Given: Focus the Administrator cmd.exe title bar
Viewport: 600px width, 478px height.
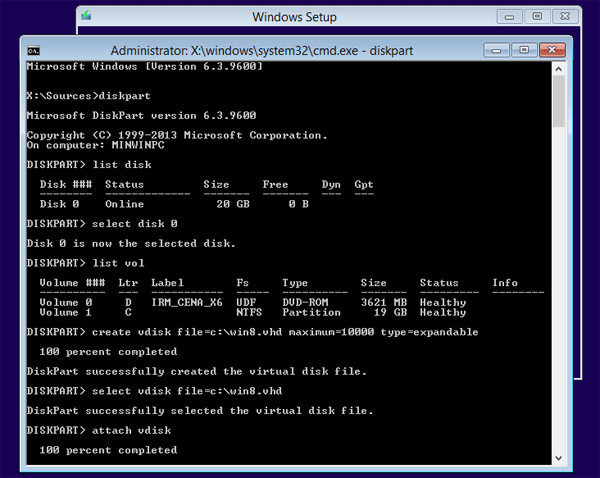Looking at the screenshot, I should click(250, 49).
